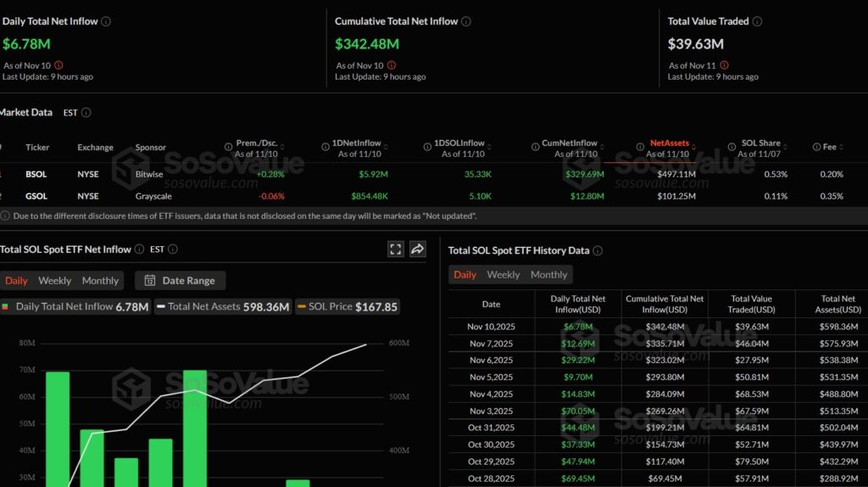Click the Ticker column header

click(x=37, y=147)
